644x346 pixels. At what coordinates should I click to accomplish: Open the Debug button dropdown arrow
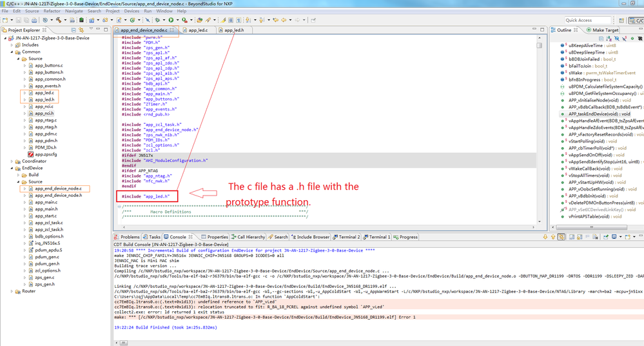click(x=164, y=20)
